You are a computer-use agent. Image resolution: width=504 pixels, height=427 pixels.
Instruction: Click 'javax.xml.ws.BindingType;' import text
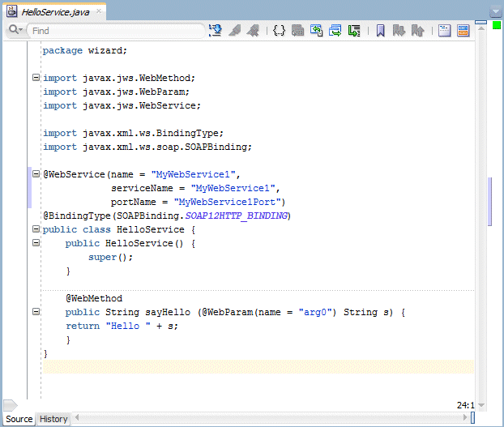coord(153,133)
